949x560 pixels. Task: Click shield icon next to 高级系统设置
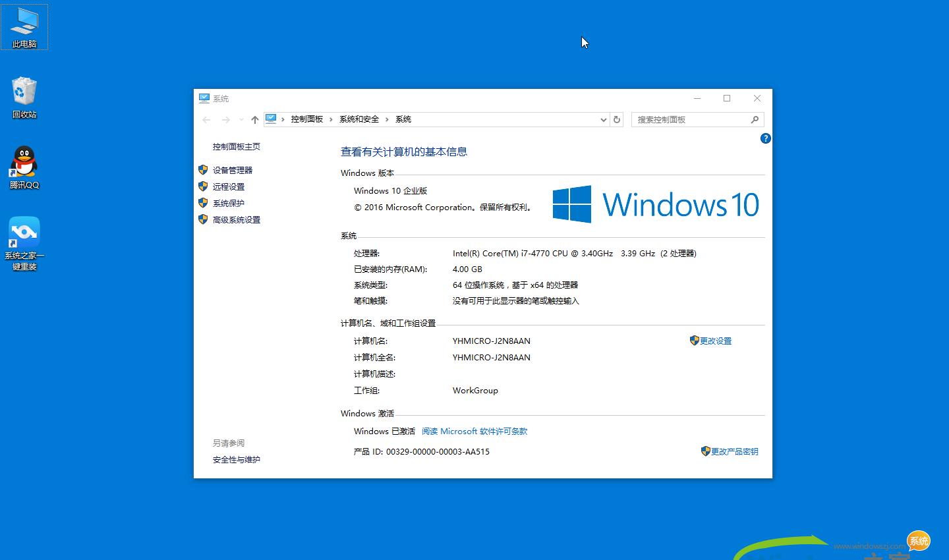[x=203, y=219]
